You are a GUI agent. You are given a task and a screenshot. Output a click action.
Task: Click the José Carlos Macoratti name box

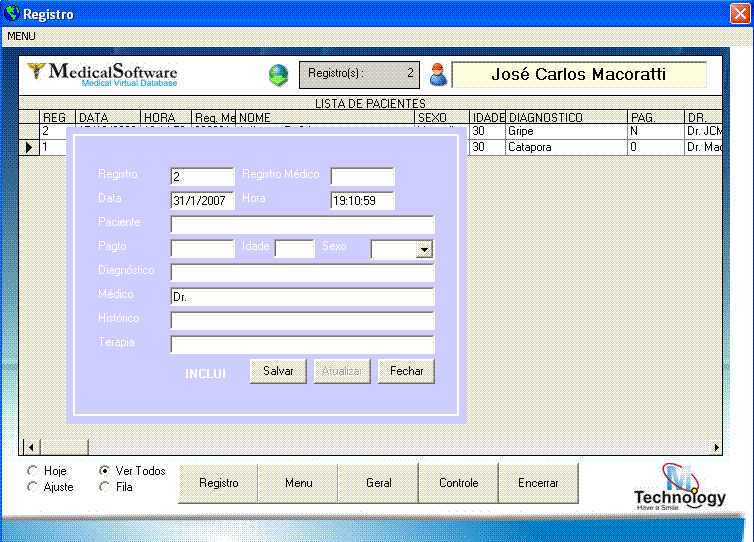579,75
